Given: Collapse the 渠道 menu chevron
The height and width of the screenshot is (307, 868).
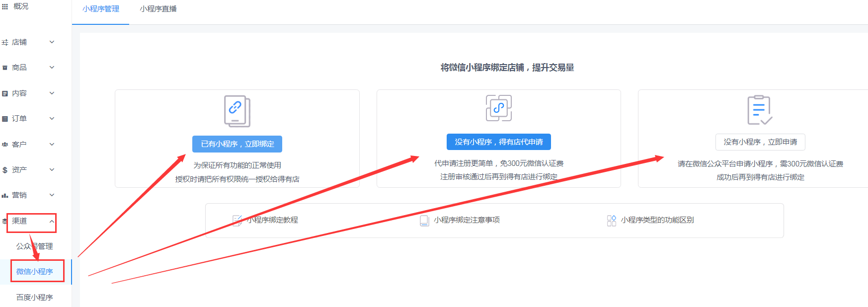Looking at the screenshot, I should click(52, 221).
